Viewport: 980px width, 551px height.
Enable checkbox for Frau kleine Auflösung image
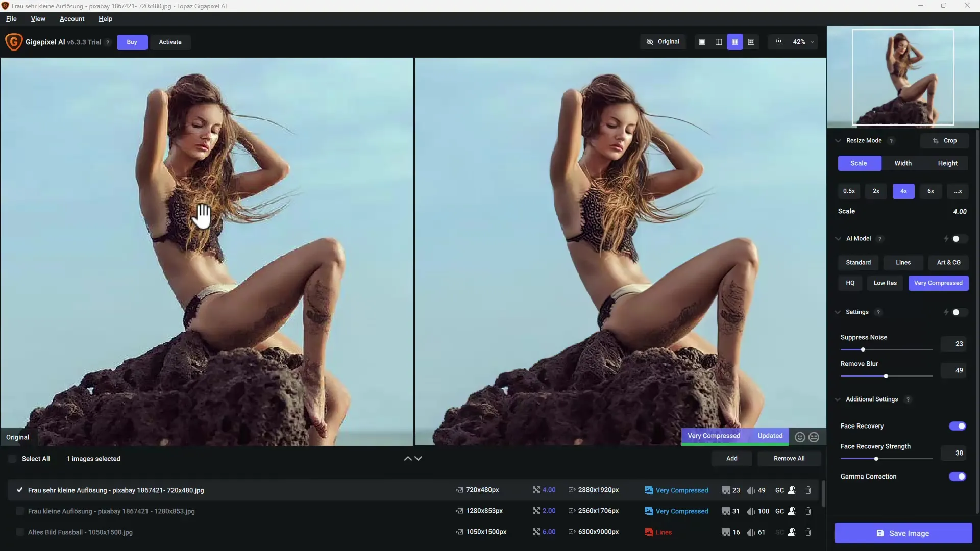coord(19,511)
